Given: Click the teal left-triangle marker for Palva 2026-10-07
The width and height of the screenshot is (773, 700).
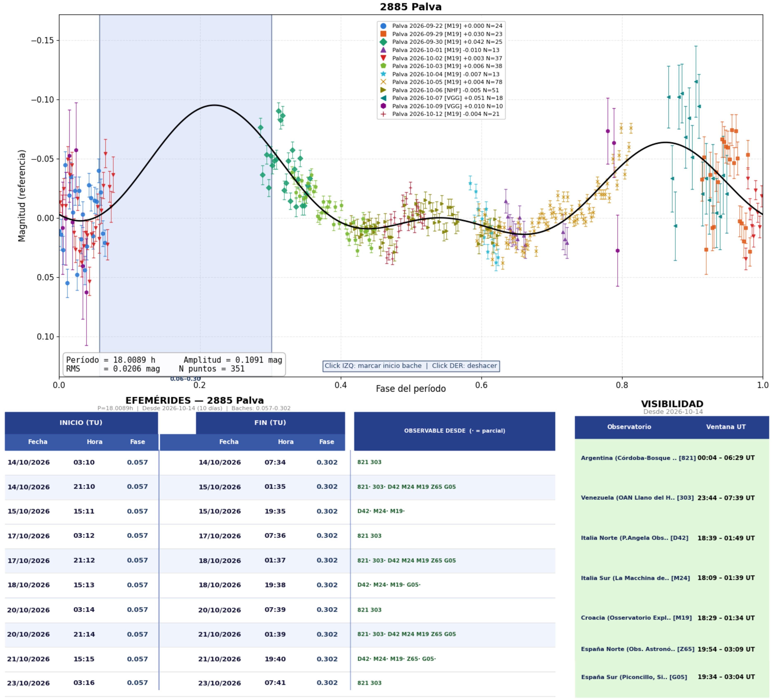Looking at the screenshot, I should 383,98.
